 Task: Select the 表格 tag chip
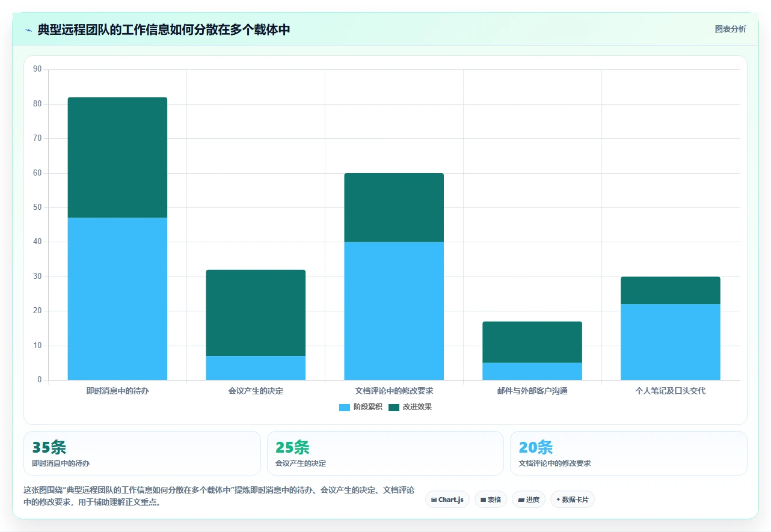pos(491,500)
